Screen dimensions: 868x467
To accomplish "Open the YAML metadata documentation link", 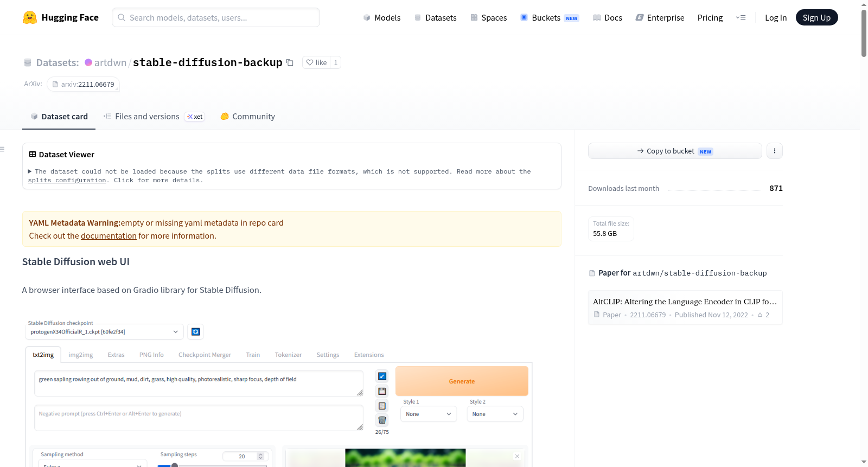I will 108,236.
